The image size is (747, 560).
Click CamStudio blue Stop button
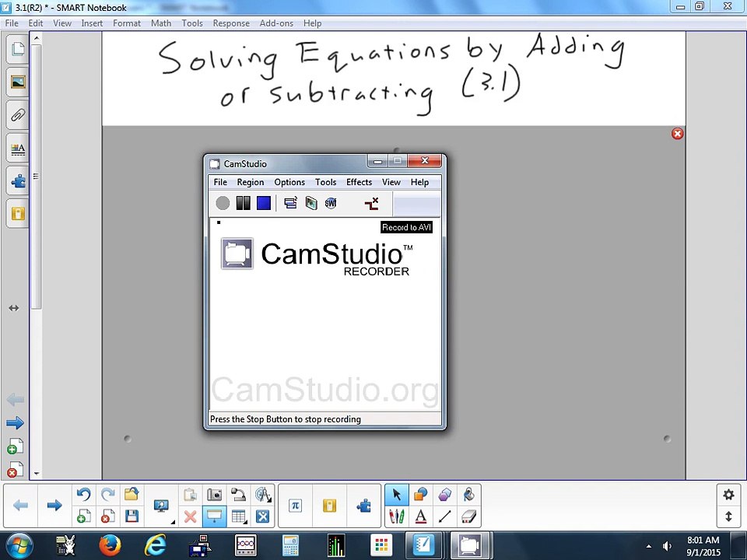pyautogui.click(x=264, y=203)
